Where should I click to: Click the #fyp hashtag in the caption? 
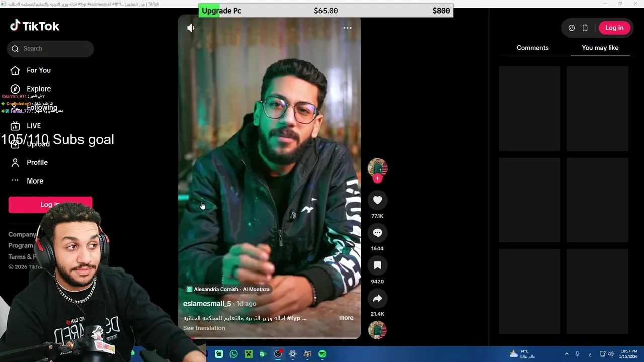[x=293, y=318]
